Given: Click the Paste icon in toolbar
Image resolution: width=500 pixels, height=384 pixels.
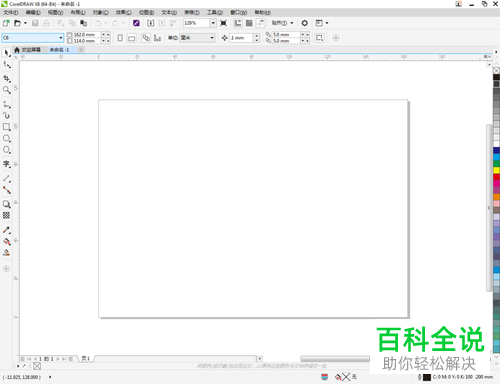Looking at the screenshot, I should pos(84,23).
